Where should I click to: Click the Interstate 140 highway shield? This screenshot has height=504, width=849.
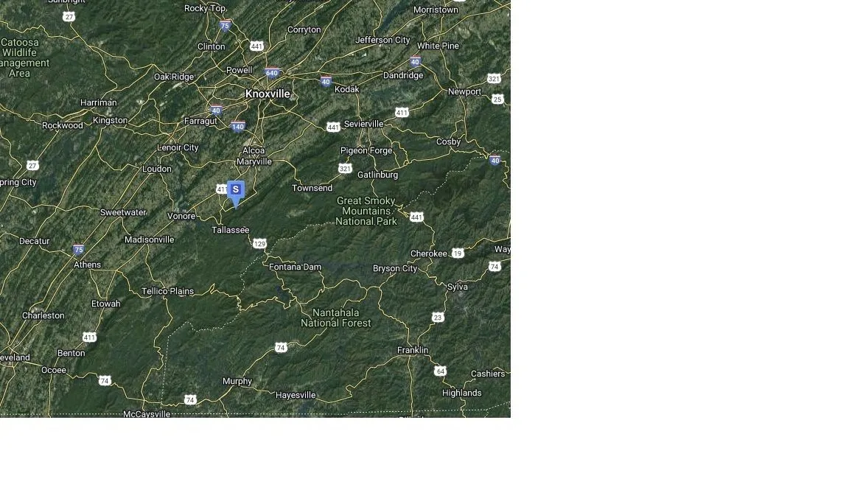238,126
